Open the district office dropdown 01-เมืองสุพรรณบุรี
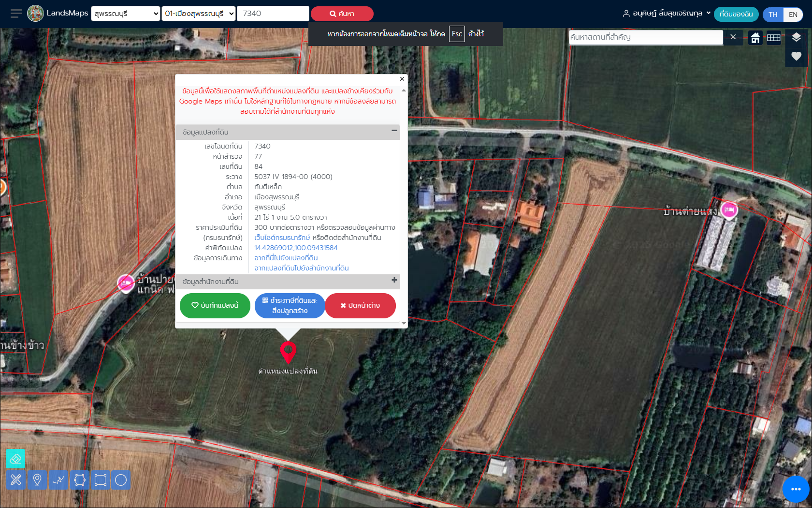The height and width of the screenshot is (508, 812). pos(199,14)
